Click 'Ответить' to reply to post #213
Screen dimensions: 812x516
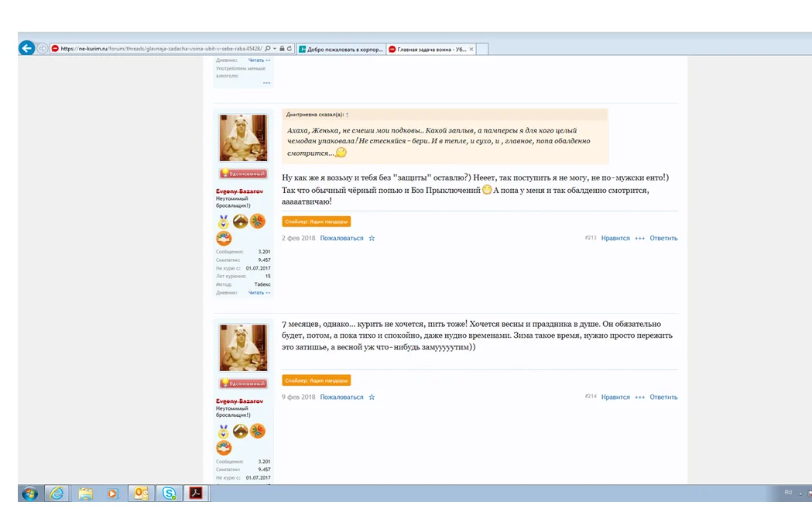pos(664,238)
